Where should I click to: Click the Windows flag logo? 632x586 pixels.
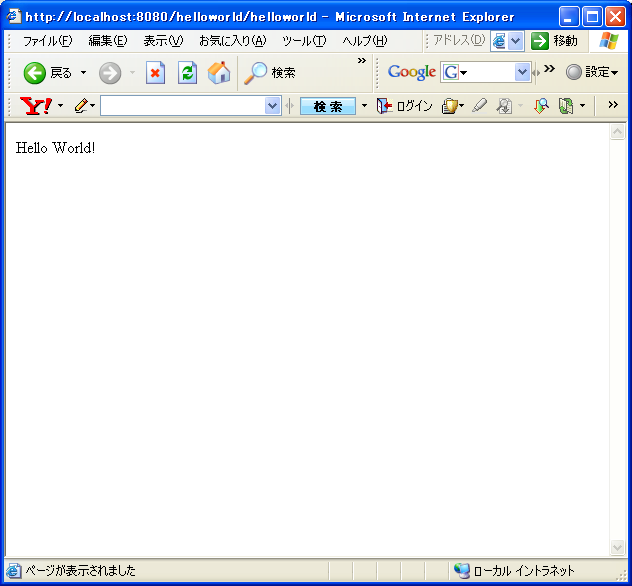[x=609, y=41]
